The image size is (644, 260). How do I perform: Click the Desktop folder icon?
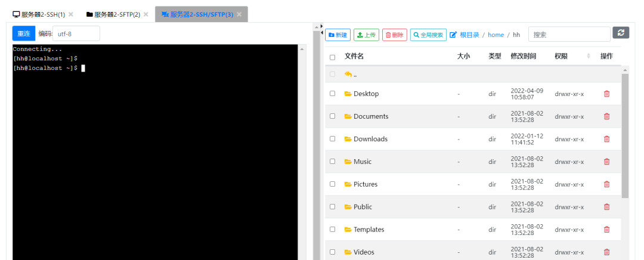[x=348, y=94]
